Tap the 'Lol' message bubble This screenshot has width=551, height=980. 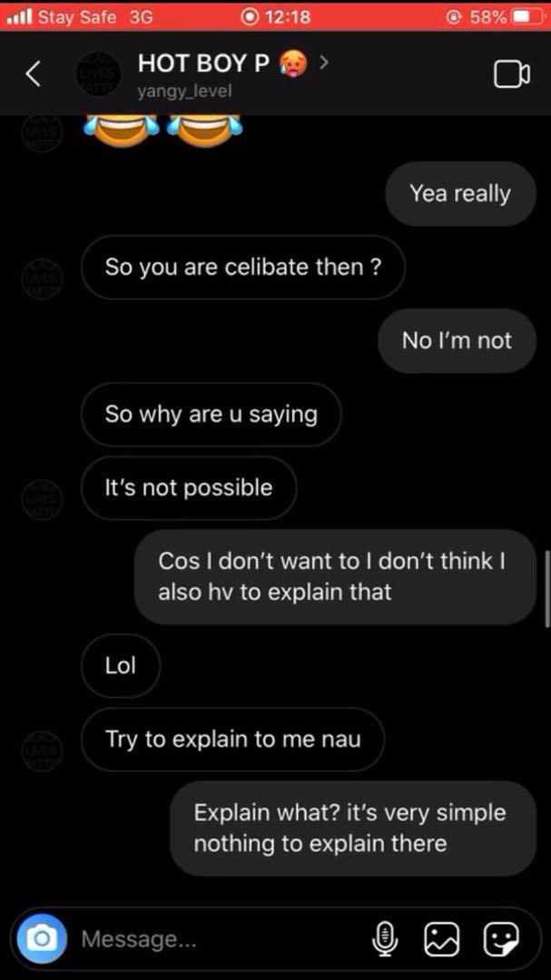click(x=121, y=665)
